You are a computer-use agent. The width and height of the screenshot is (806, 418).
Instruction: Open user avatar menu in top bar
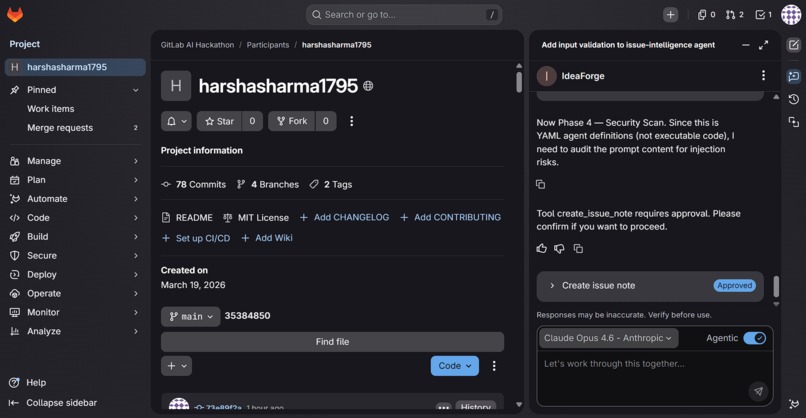click(791, 15)
